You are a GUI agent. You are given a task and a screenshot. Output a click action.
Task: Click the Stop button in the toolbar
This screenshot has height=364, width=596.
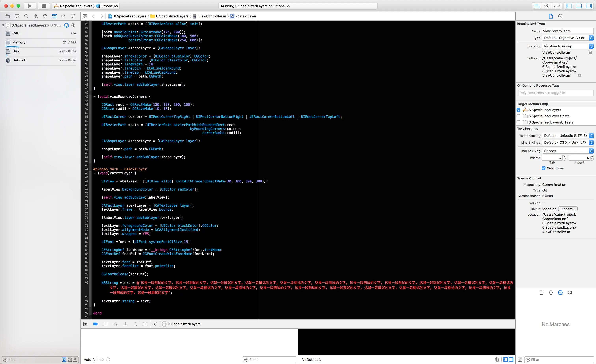pos(44,6)
